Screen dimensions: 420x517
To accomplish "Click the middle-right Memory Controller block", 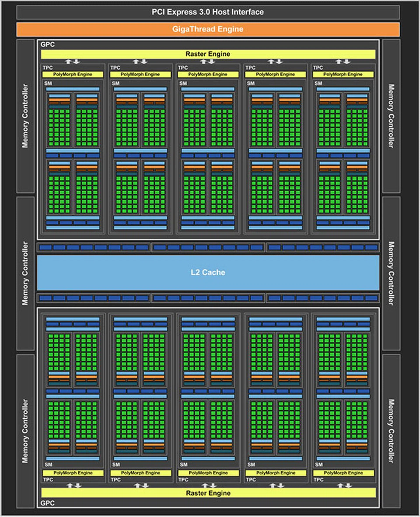I will 391,273.
